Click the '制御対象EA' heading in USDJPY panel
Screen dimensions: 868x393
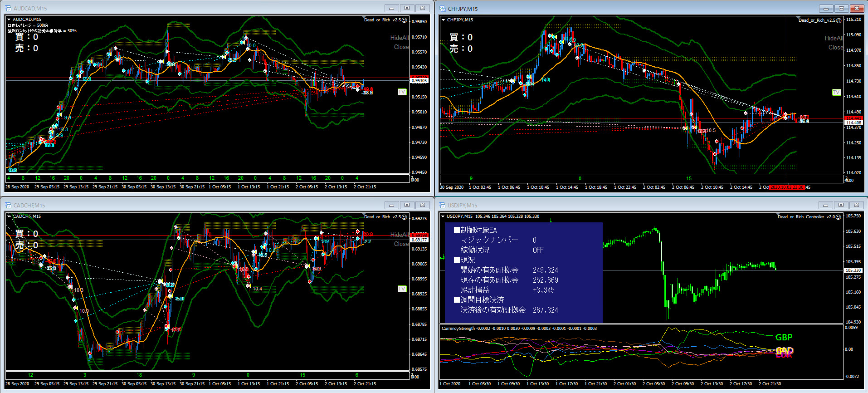(475, 230)
